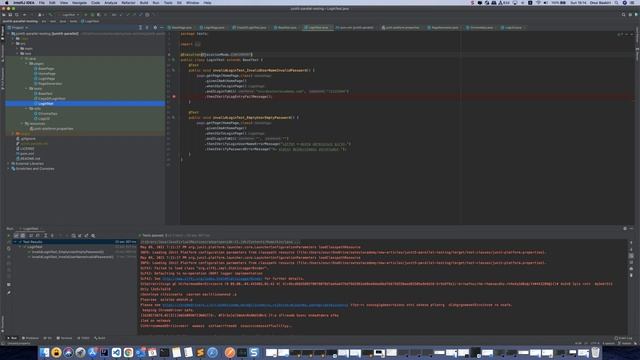Viewport: 640px width, 360px height.
Task: Collapse all in the Project panel header
Action: (x=147, y=28)
